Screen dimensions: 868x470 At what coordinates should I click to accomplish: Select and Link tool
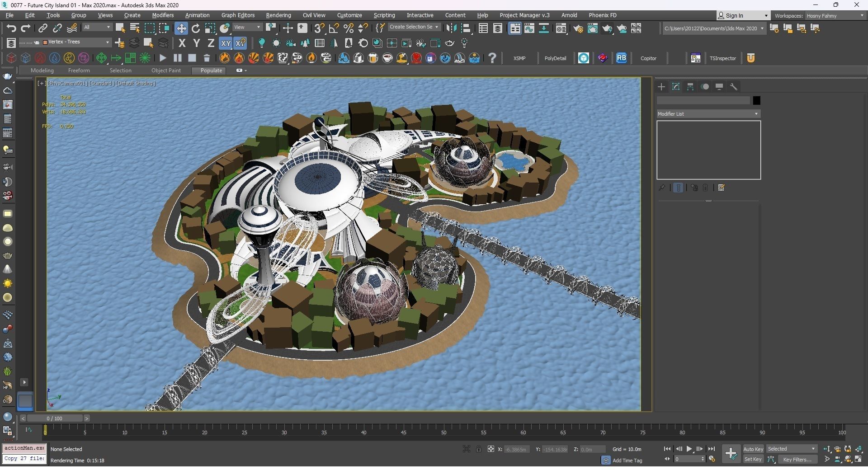point(42,28)
